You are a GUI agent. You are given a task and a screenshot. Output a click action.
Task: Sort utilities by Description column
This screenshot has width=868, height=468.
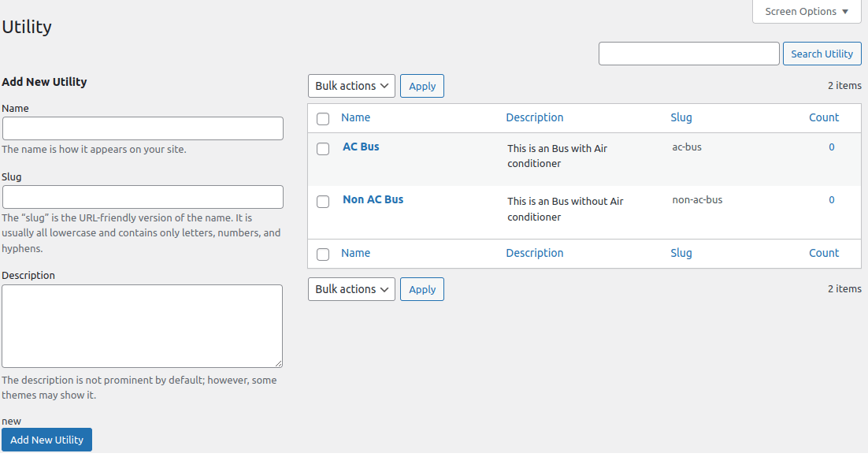click(534, 117)
